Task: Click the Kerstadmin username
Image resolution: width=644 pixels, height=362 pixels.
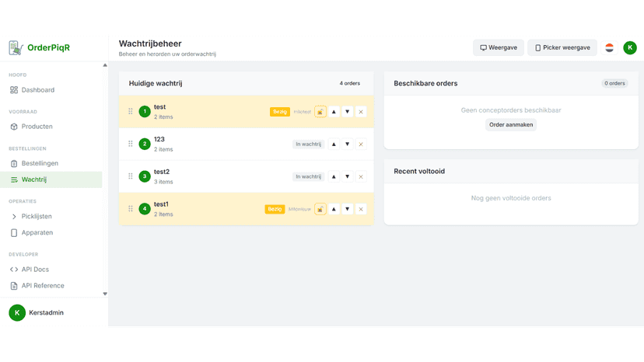Action: click(46, 313)
